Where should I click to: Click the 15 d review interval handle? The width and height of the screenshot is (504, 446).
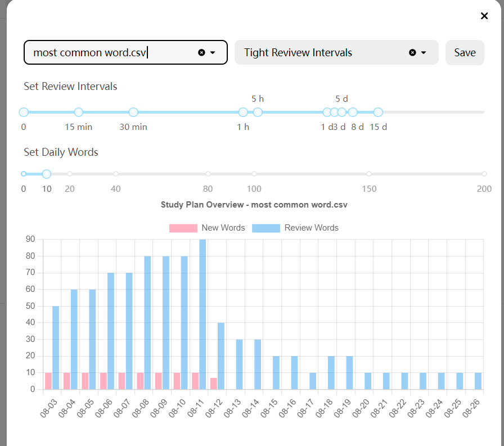click(x=378, y=112)
